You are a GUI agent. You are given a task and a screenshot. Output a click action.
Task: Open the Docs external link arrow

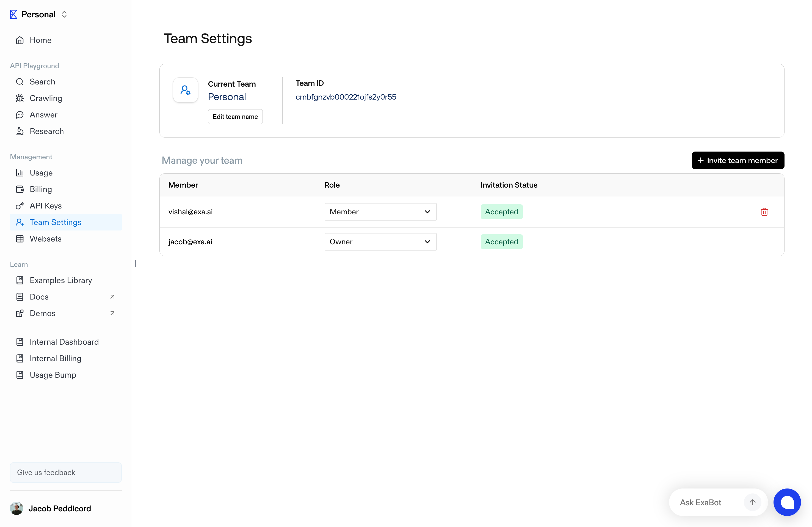click(112, 297)
